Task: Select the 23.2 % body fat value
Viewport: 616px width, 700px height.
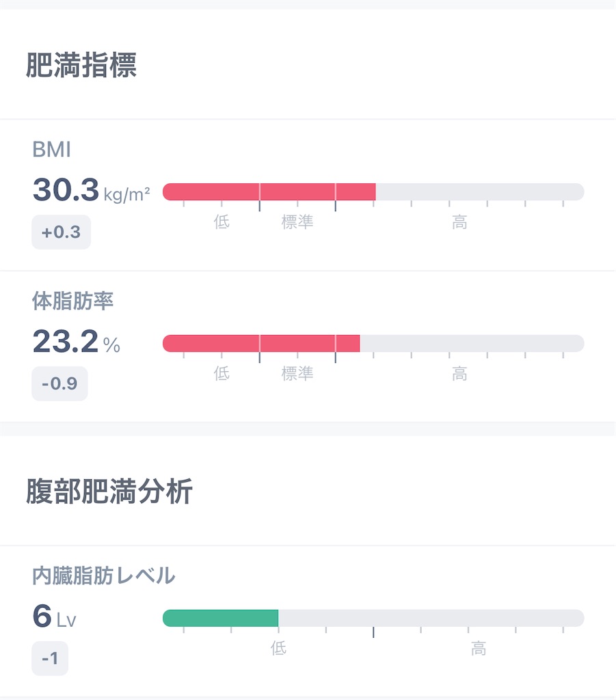Action: point(77,342)
